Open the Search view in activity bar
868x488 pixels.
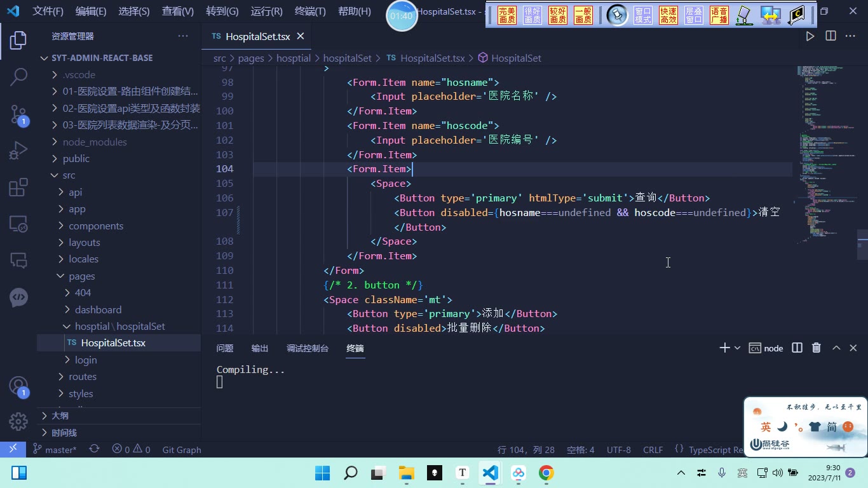[x=18, y=77]
